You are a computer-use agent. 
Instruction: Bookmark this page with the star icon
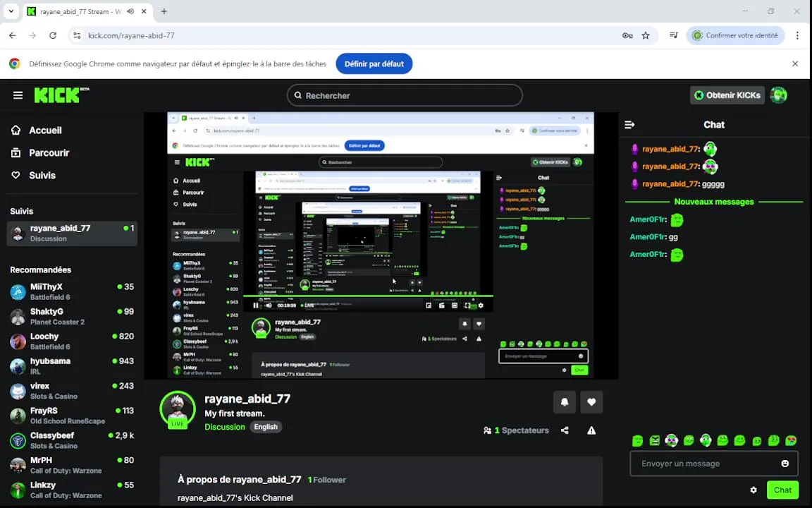pyautogui.click(x=646, y=36)
